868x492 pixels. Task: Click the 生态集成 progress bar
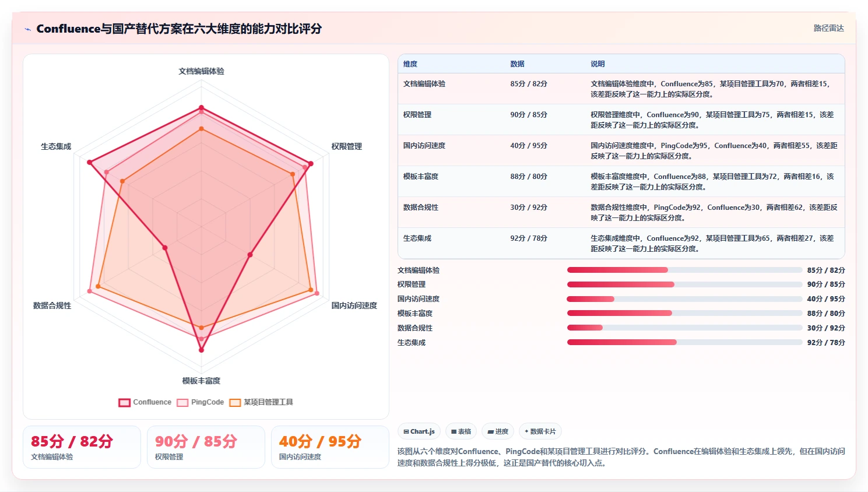coord(685,342)
